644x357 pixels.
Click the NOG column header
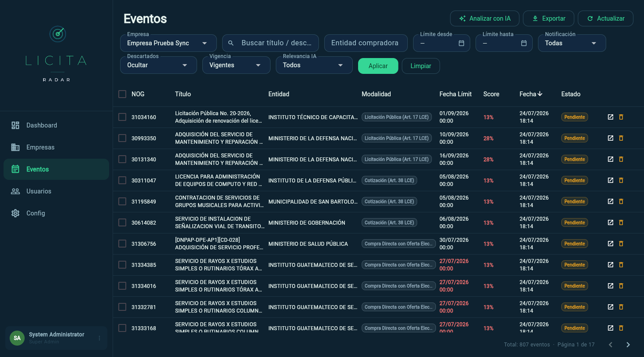click(138, 94)
